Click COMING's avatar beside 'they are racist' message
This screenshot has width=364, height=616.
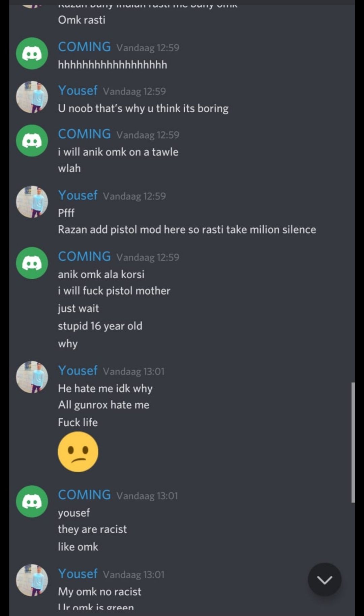point(32,501)
